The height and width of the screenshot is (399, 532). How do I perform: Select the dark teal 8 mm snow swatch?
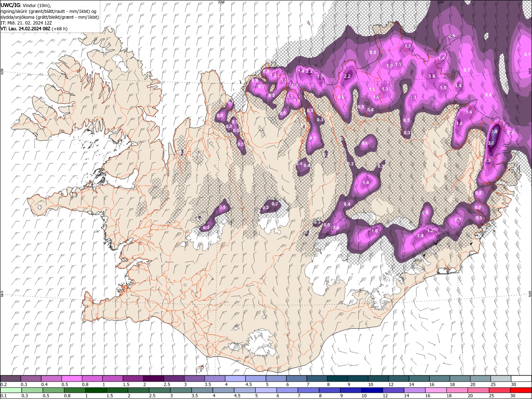point(337,379)
